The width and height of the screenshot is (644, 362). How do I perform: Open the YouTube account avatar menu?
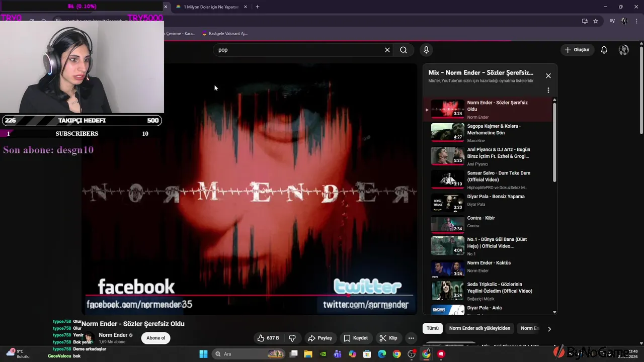(624, 50)
